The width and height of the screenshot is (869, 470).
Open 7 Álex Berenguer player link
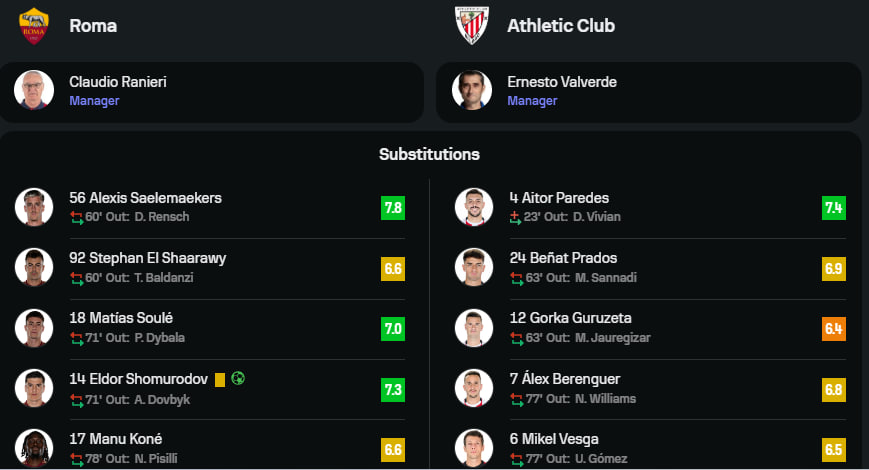coord(565,379)
